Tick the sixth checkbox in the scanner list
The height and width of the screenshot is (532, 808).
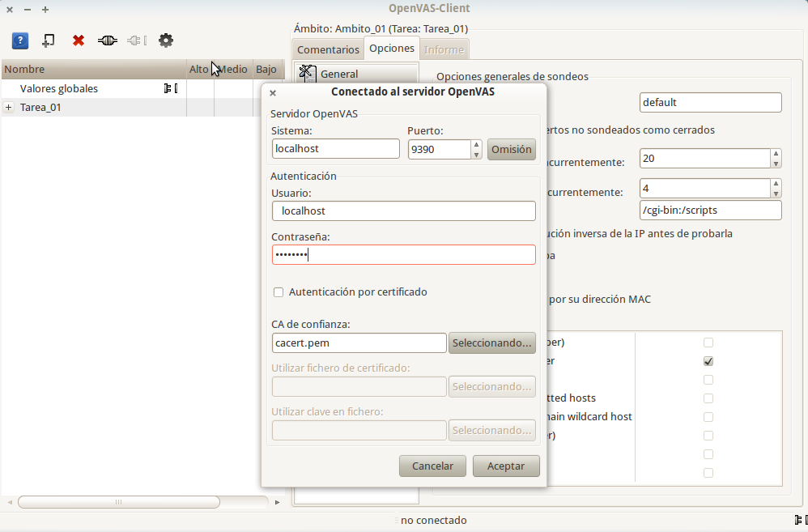pyautogui.click(x=708, y=436)
